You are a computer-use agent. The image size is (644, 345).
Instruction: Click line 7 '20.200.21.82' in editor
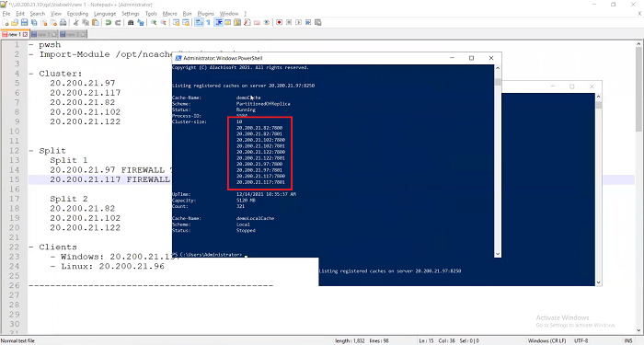(x=83, y=102)
